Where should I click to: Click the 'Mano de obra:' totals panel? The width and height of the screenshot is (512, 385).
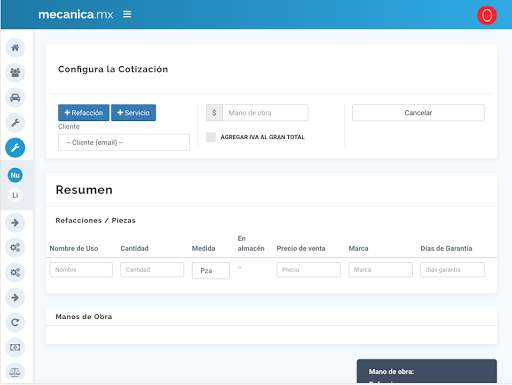[427, 371]
